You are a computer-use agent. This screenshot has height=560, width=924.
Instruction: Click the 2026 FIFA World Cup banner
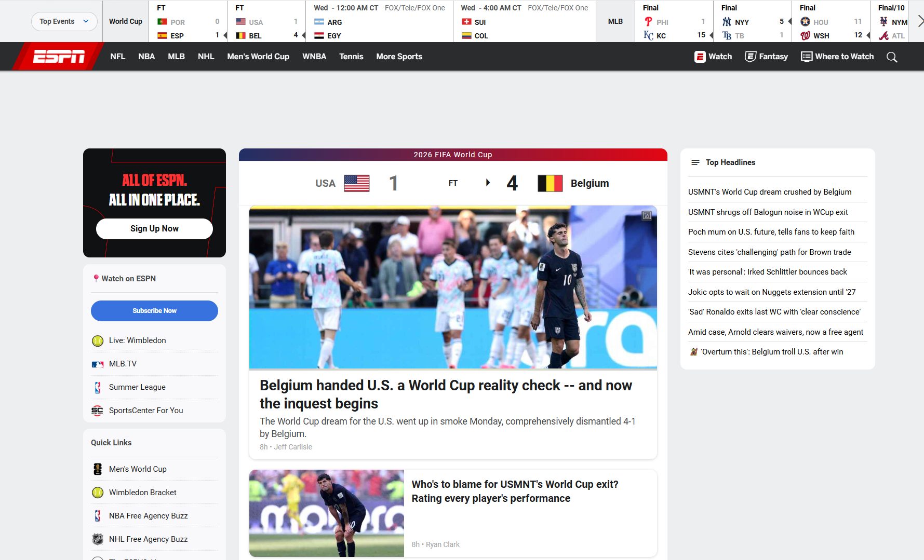[453, 155]
